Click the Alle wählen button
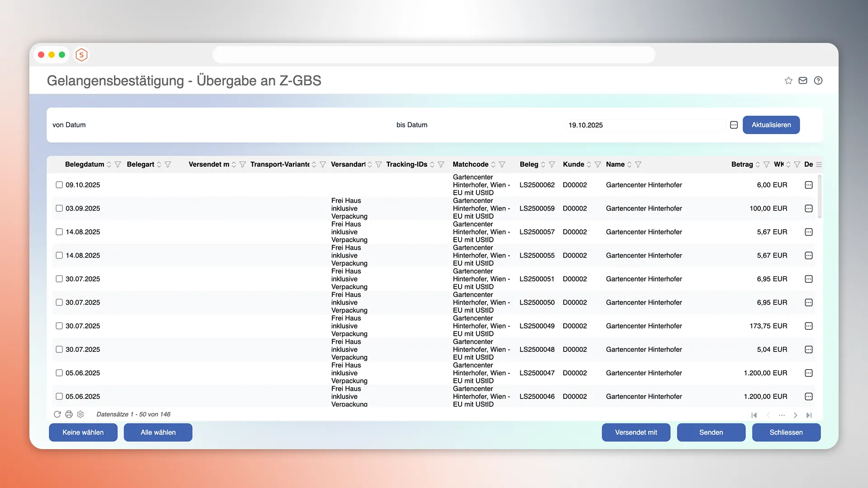 tap(158, 432)
